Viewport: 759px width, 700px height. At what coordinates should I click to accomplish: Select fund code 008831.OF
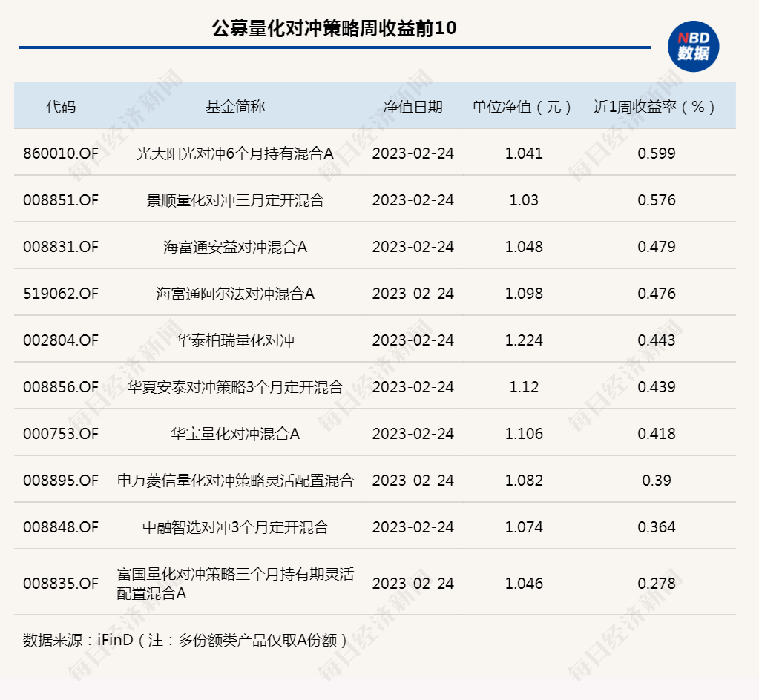point(61,247)
